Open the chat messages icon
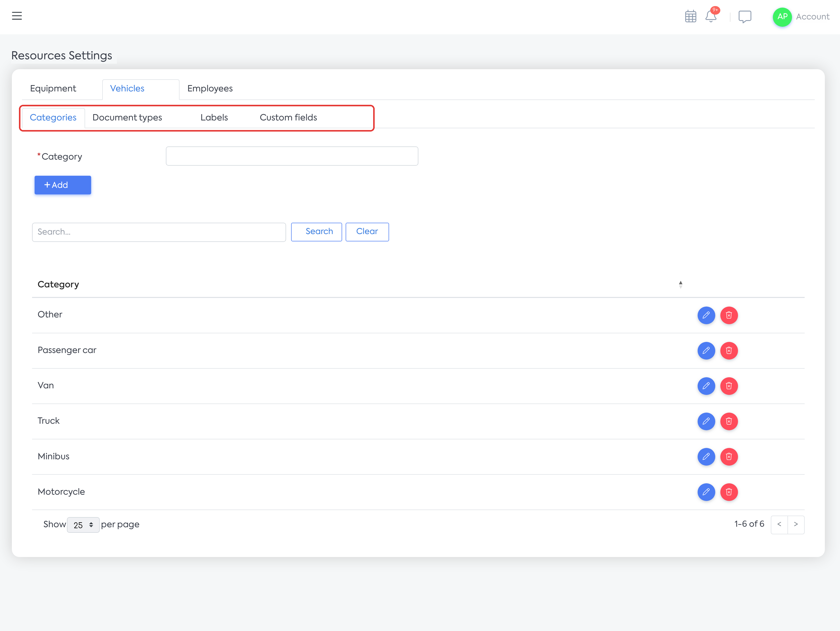This screenshot has width=840, height=631. pyautogui.click(x=745, y=17)
